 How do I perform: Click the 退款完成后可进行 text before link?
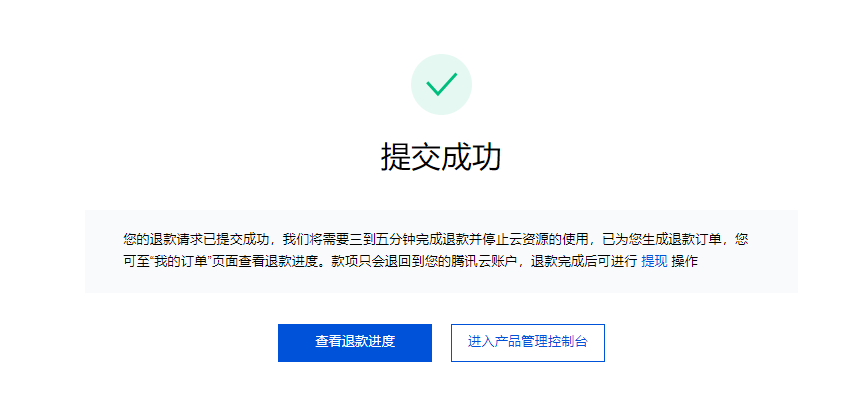pyautogui.click(x=584, y=262)
